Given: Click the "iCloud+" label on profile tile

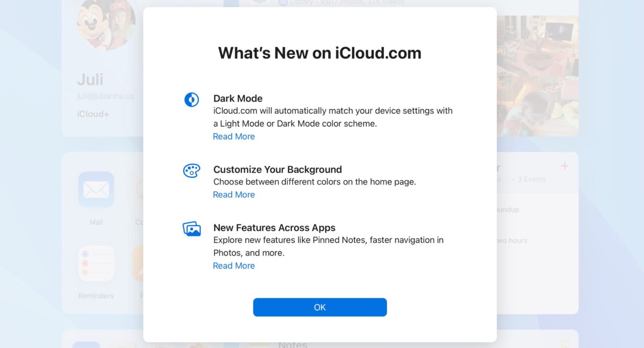Looking at the screenshot, I should [x=93, y=114].
